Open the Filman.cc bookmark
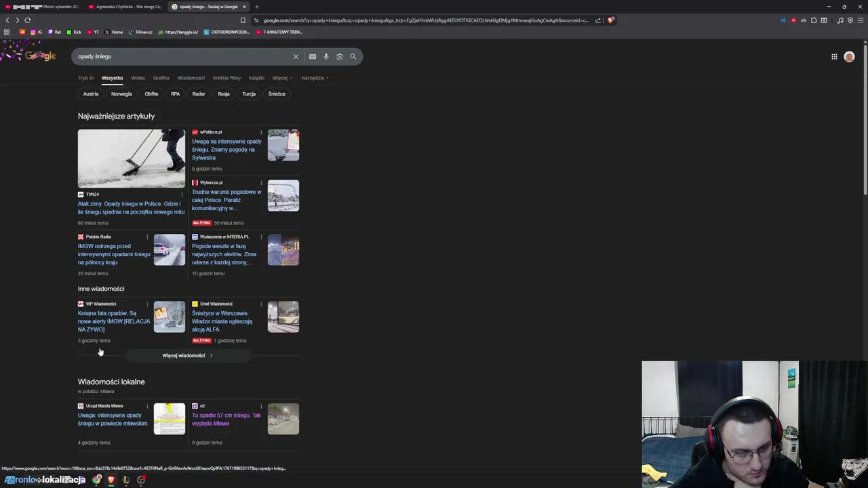The width and height of the screenshot is (868, 488). coord(140,32)
